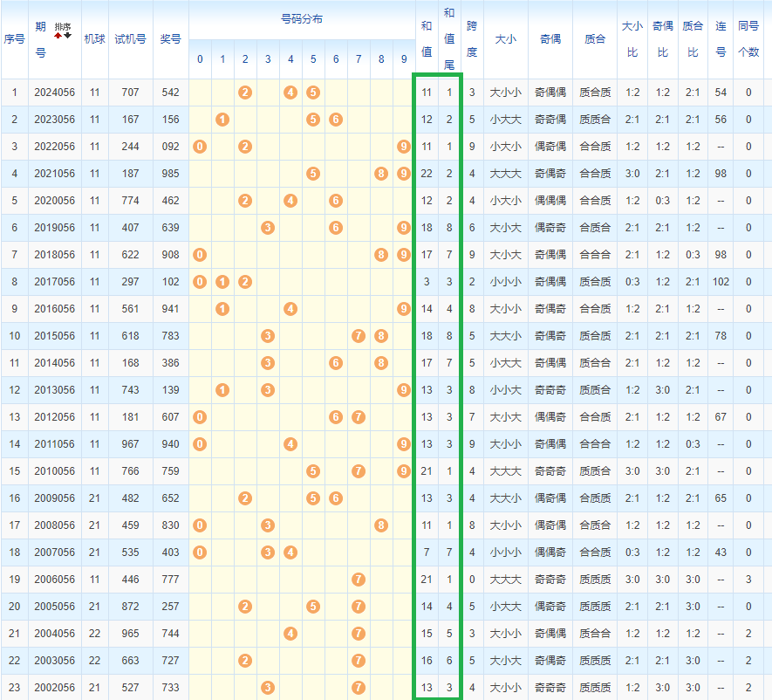The image size is (772, 700).
Task: Click orange ball 0 in row 2022056
Action: (200, 147)
